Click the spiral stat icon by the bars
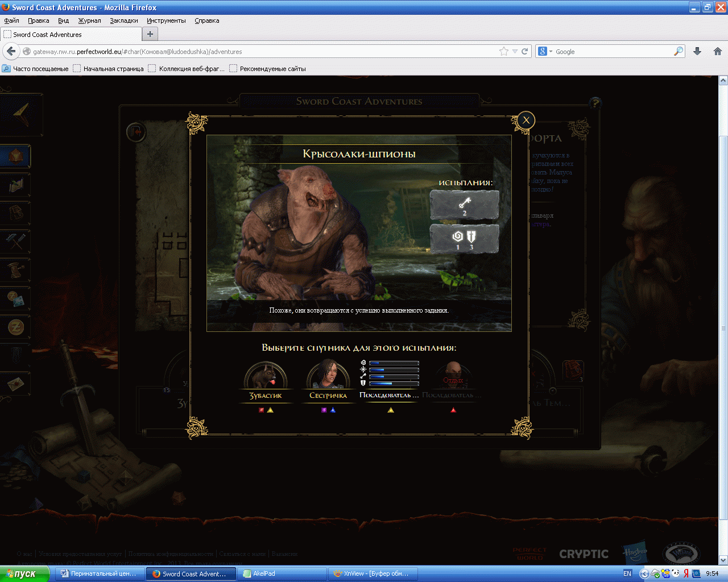Screen dimensions: 728x582 [x=363, y=363]
